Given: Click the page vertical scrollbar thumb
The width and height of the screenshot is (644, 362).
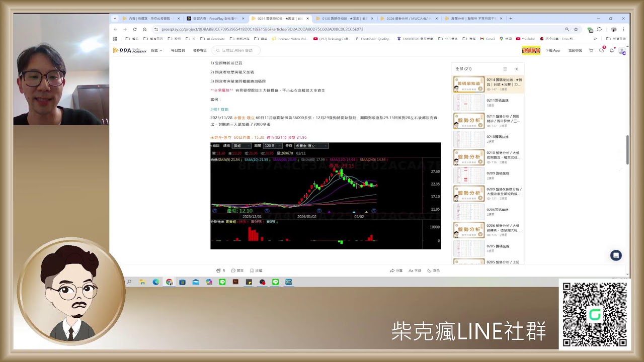Looking at the screenshot, I should (627, 149).
